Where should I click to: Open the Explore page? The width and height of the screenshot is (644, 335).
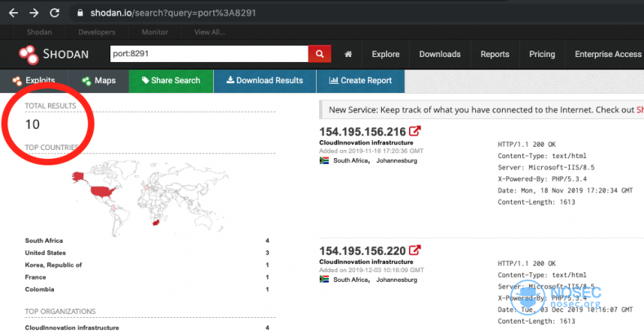coord(385,54)
